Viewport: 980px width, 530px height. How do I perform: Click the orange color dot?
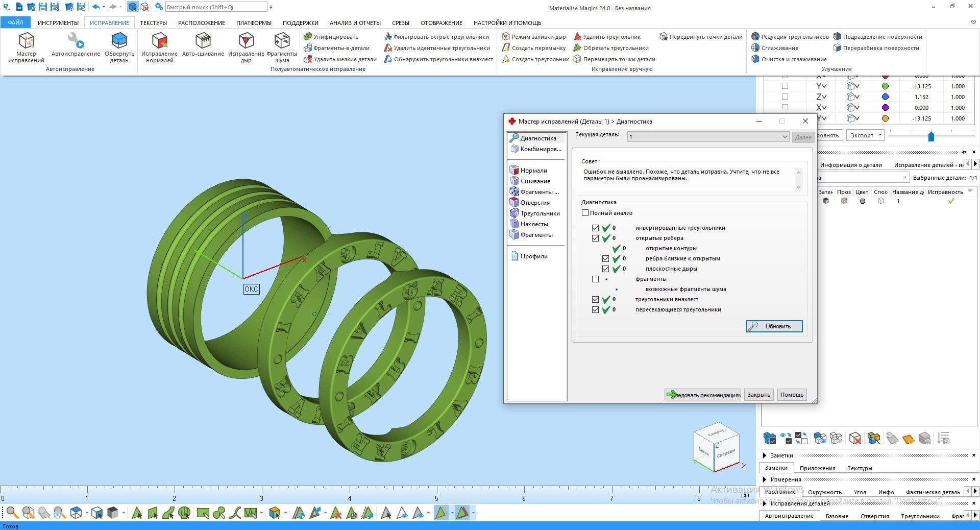click(885, 118)
